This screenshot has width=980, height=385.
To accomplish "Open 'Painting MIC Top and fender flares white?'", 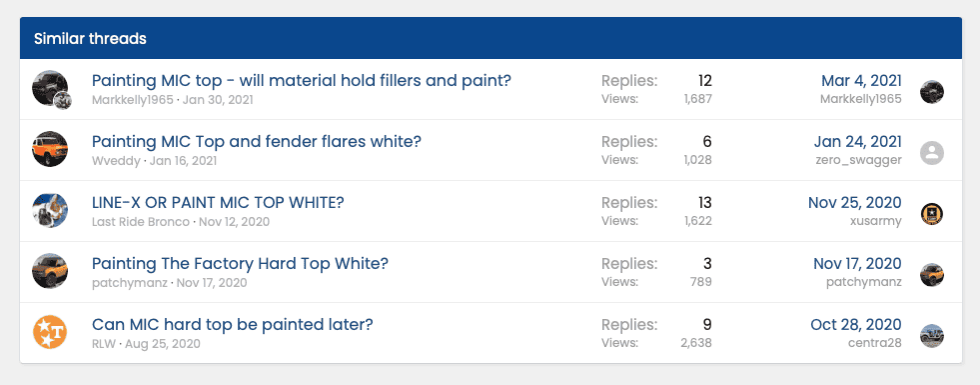I will click(x=257, y=141).
